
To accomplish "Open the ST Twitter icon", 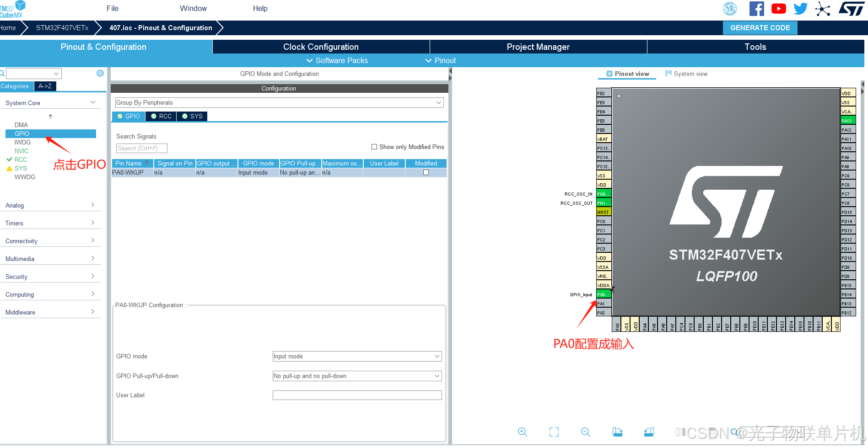I will (x=801, y=9).
